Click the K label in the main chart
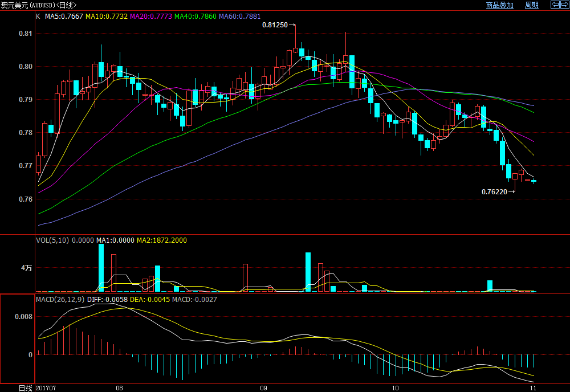Image resolution: width=570 pixels, height=392 pixels. 38,17
